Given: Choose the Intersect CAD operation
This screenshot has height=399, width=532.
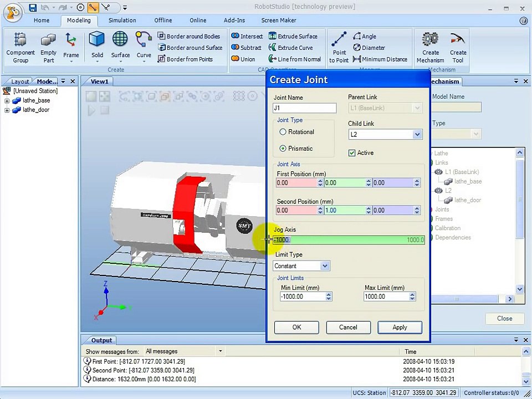Looking at the screenshot, I should pyautogui.click(x=247, y=37).
